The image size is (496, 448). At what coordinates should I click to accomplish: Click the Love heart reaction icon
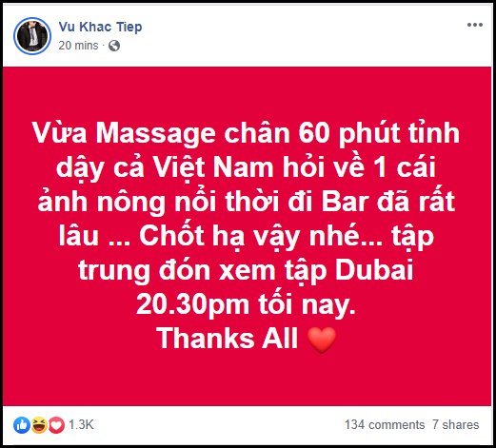[x=56, y=425]
